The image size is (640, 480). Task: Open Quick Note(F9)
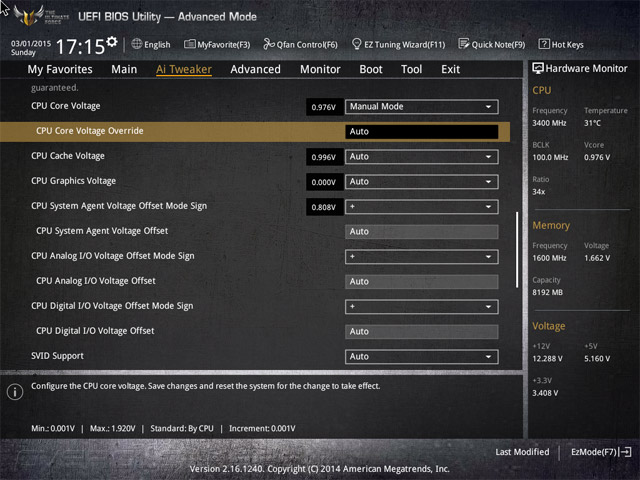pyautogui.click(x=492, y=44)
